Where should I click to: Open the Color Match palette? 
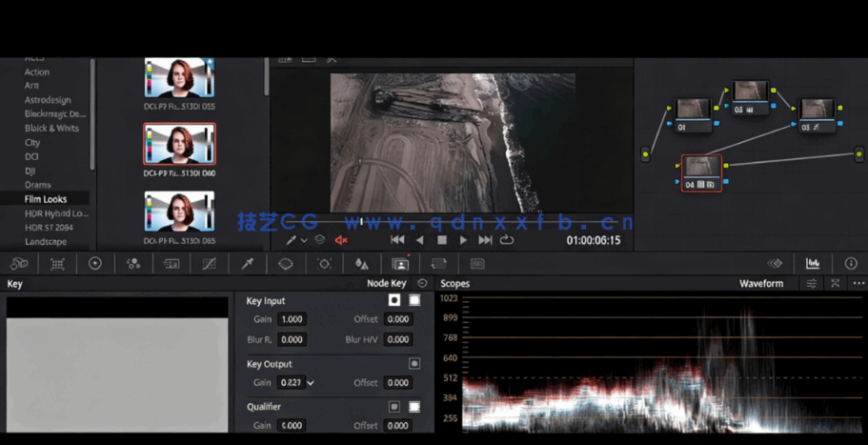point(57,264)
